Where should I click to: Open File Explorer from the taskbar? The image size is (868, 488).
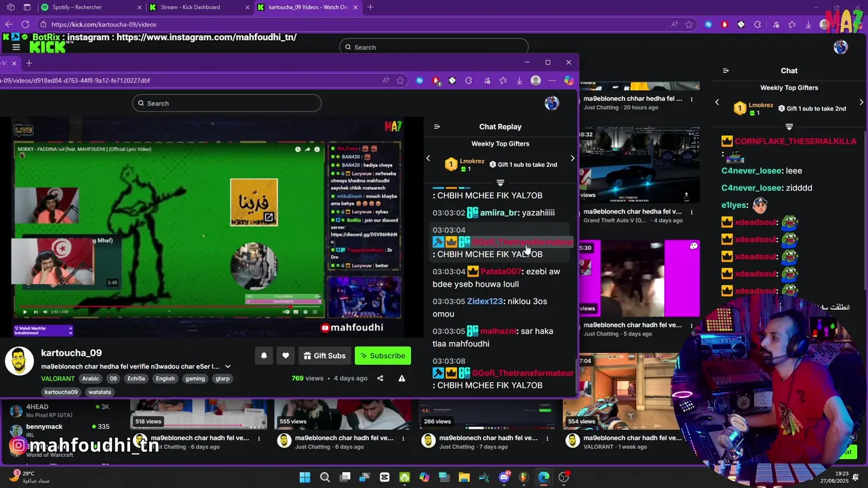(465, 477)
